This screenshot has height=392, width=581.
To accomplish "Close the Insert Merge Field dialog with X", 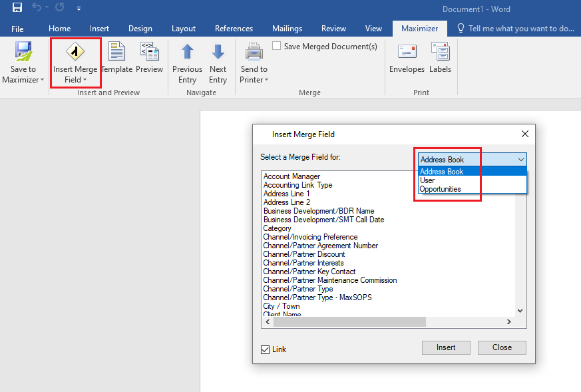I will (524, 134).
